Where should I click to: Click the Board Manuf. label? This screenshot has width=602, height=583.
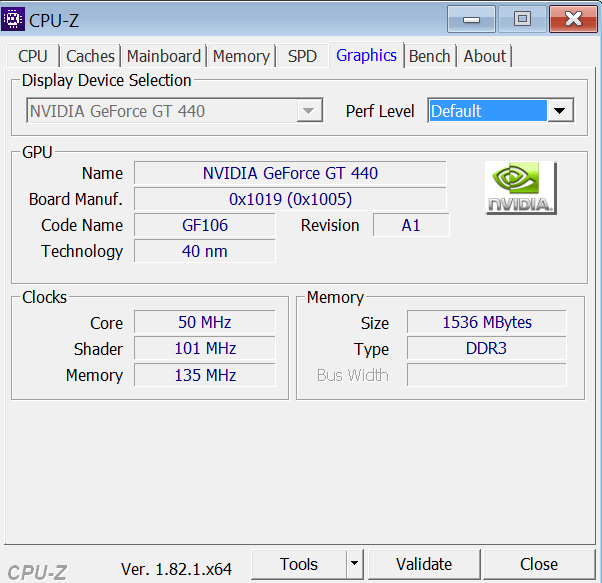[76, 199]
